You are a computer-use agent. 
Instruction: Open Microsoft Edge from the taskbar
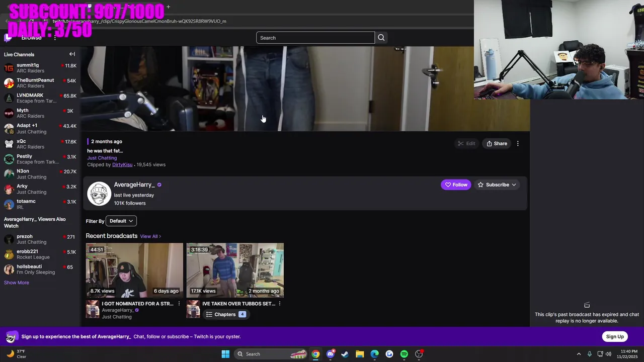(374, 354)
